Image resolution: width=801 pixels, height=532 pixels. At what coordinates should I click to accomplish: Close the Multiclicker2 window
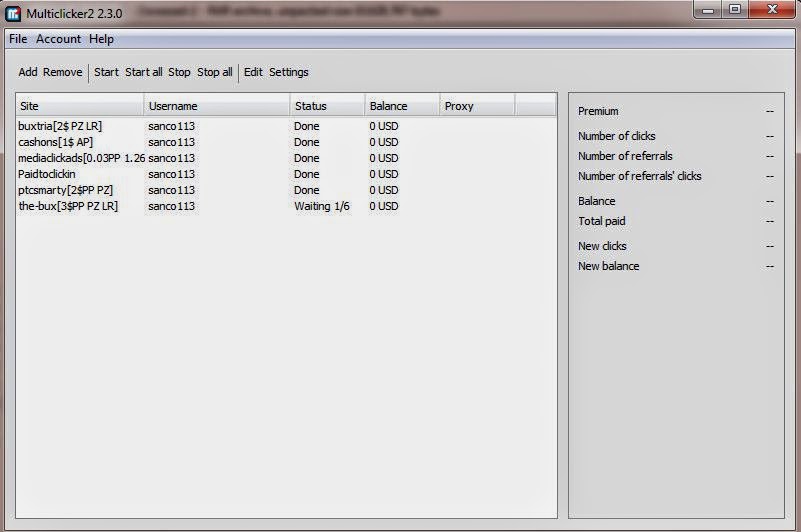pyautogui.click(x=772, y=10)
